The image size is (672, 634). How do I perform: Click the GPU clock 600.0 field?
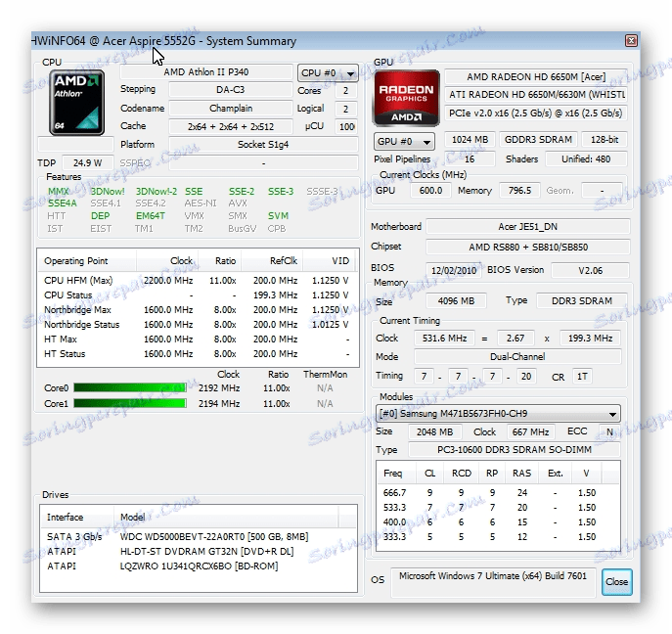pos(430,191)
